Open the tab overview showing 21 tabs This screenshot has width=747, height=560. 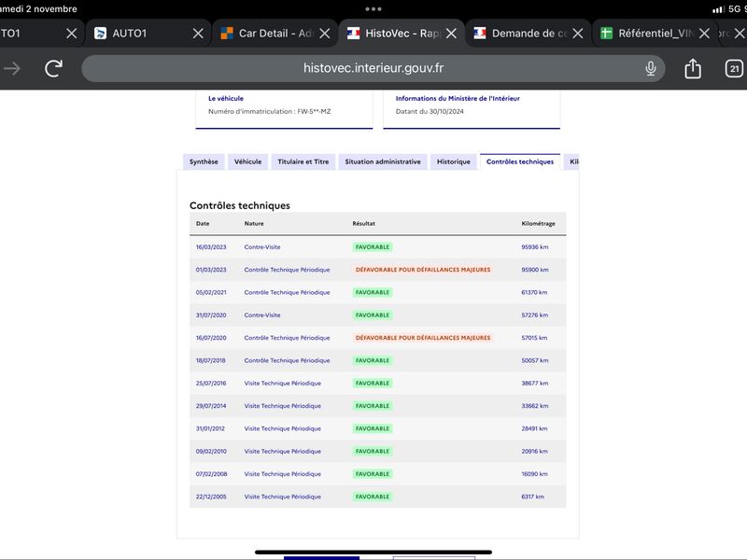(x=734, y=68)
